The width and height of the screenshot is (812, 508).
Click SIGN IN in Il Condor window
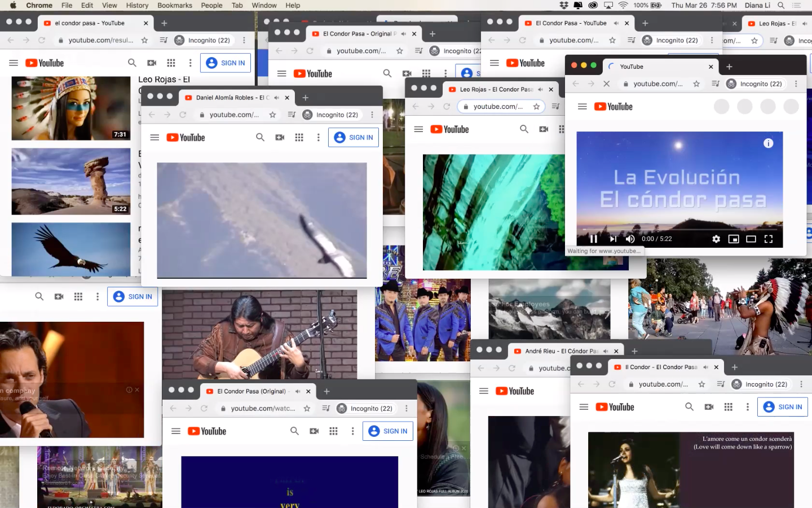pos(783,407)
